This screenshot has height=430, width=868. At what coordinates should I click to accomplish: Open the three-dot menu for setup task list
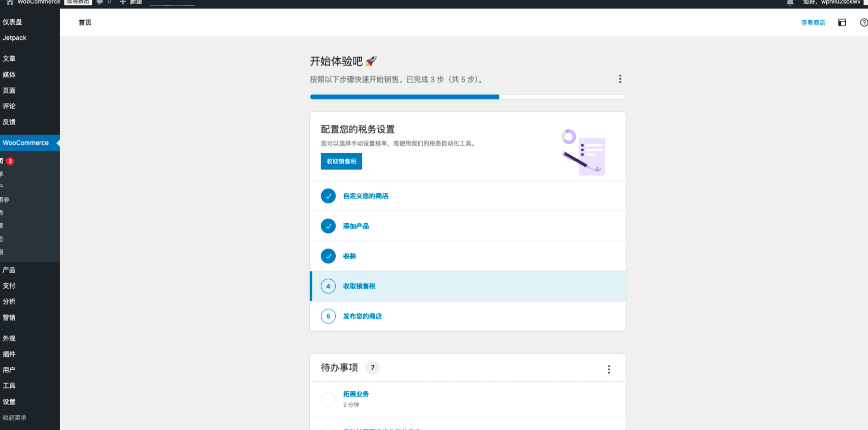(x=620, y=79)
